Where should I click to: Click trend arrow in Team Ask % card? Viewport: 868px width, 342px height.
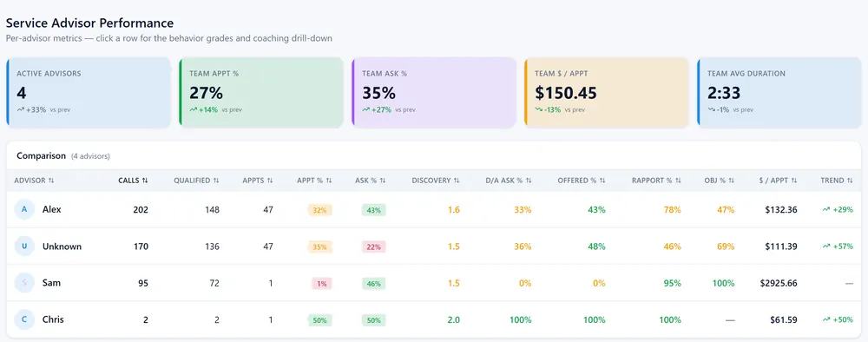pyautogui.click(x=366, y=109)
